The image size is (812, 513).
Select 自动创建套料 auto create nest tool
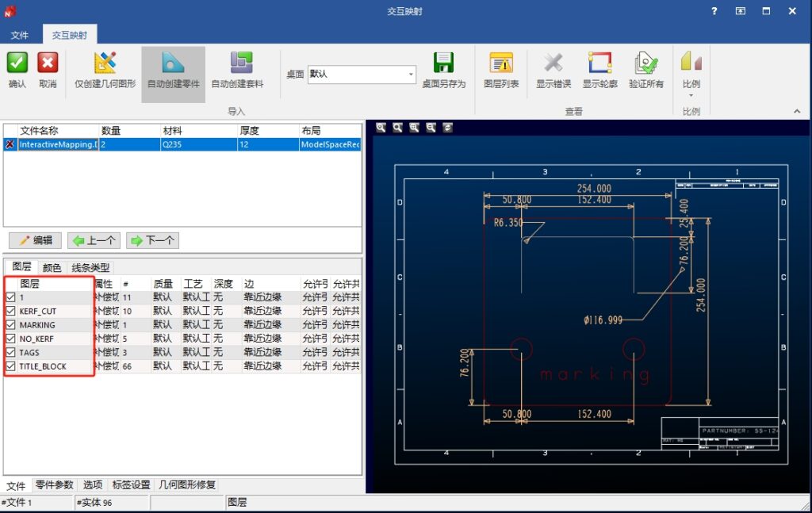237,63
